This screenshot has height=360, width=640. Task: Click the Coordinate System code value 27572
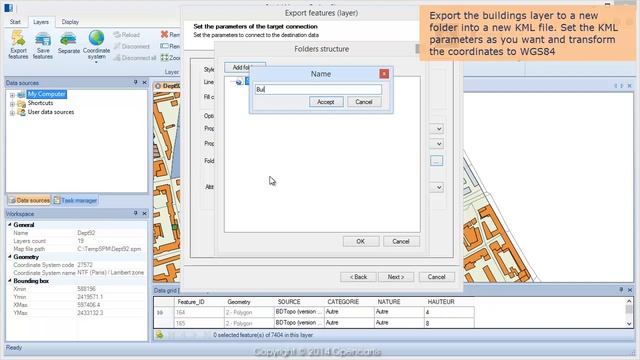(x=85, y=265)
